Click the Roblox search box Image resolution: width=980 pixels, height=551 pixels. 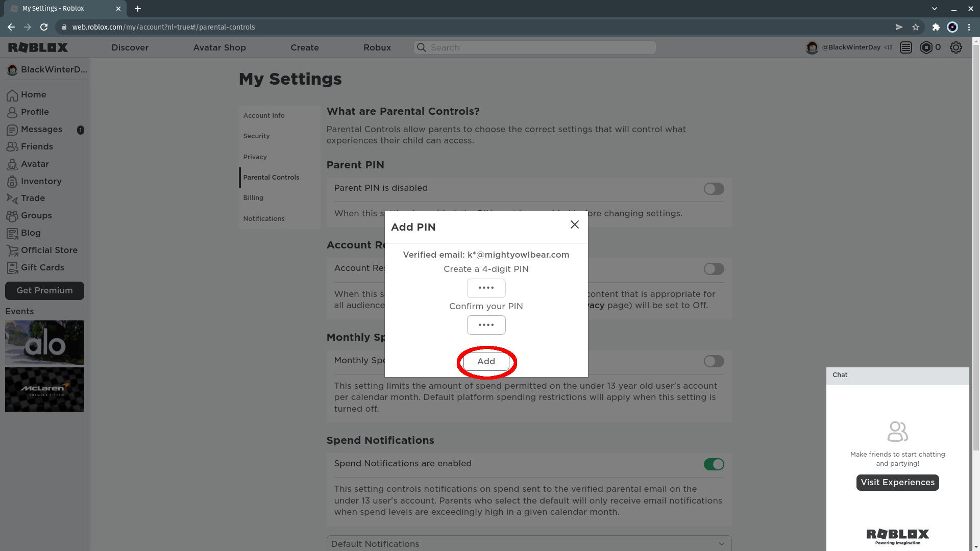point(534,47)
